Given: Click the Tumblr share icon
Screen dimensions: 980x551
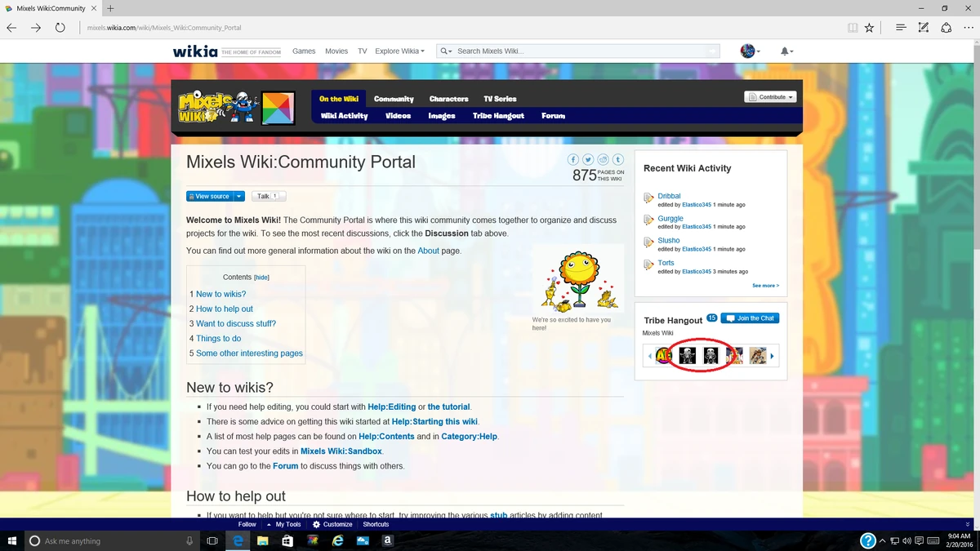Looking at the screenshot, I should click(617, 159).
